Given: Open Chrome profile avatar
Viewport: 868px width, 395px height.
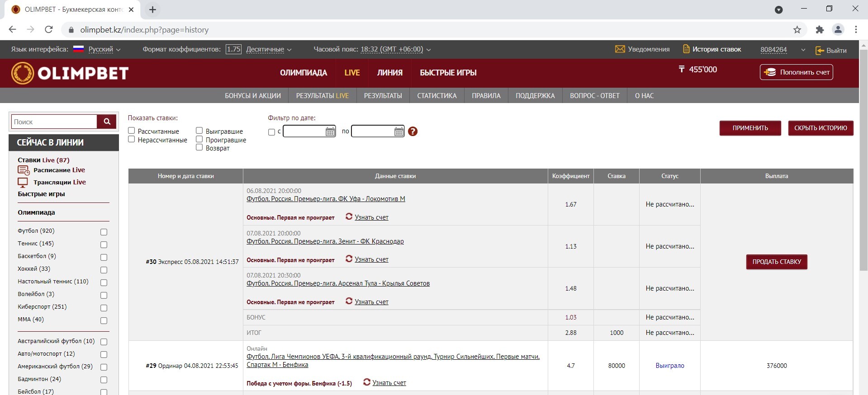Looking at the screenshot, I should 838,29.
